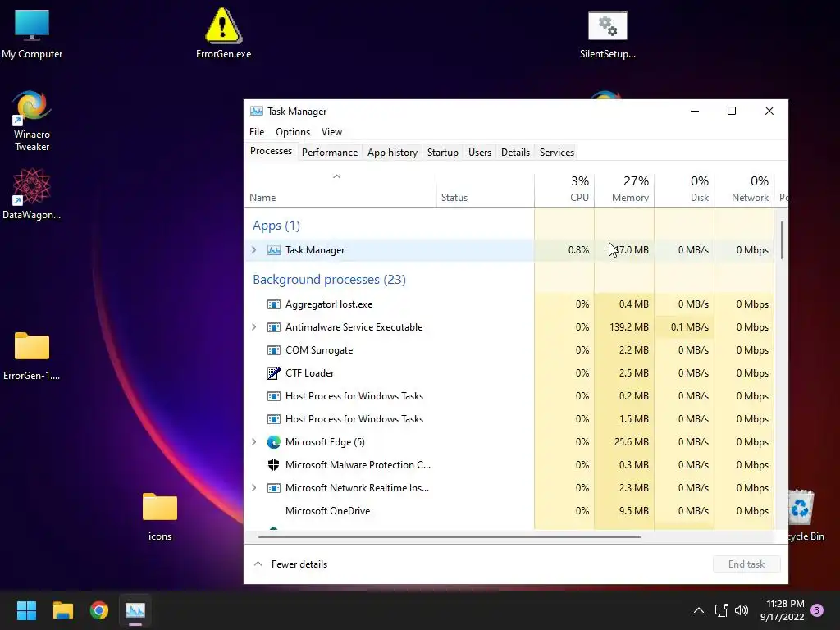Select the Apps (1) group header

click(x=276, y=226)
